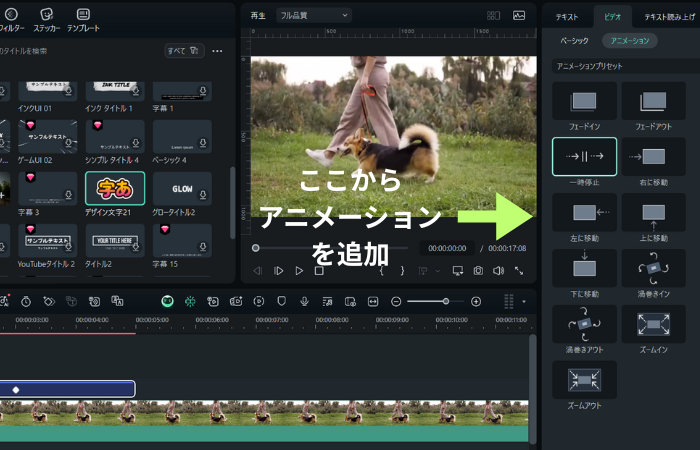Viewport: 700px width, 450px height.
Task: Click the track size grid icon
Action: coord(508,302)
